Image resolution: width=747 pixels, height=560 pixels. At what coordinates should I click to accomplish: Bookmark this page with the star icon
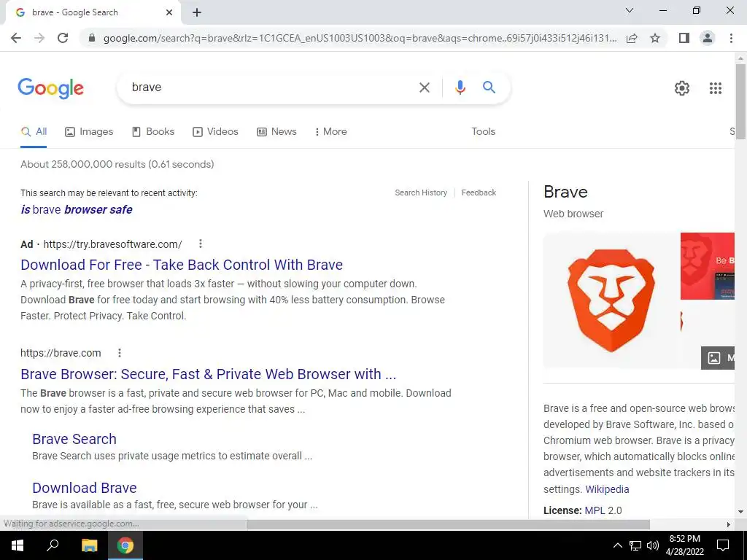pyautogui.click(x=655, y=38)
